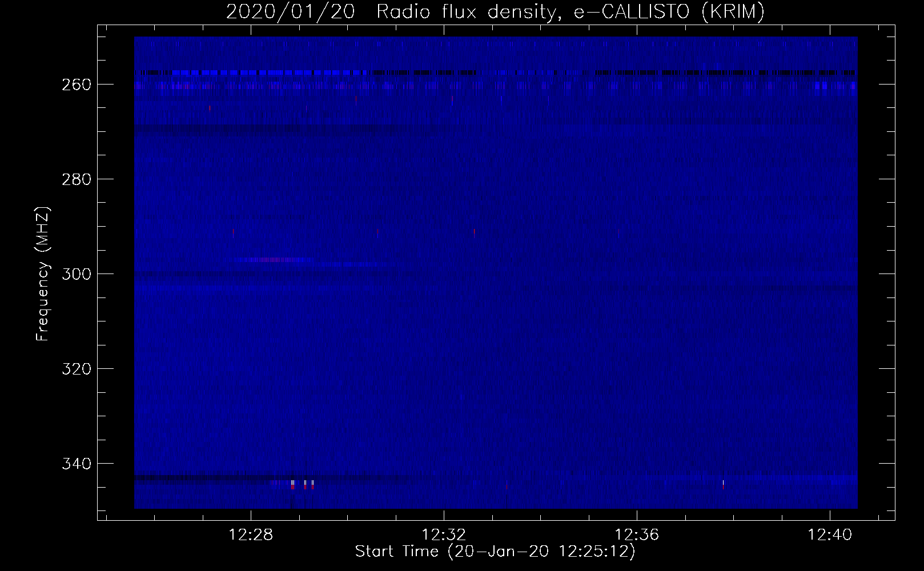The width and height of the screenshot is (924, 571).
Task: Click the Start Time axis label
Action: click(495, 552)
